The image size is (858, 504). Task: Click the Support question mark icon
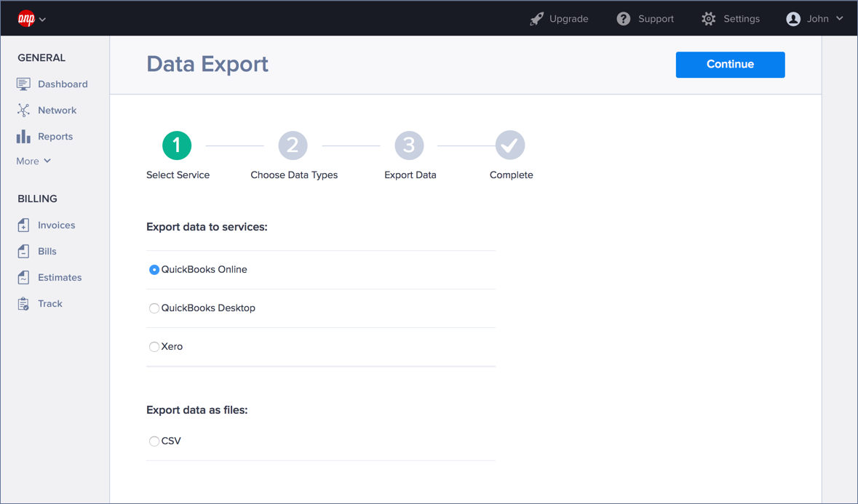pyautogui.click(x=623, y=19)
